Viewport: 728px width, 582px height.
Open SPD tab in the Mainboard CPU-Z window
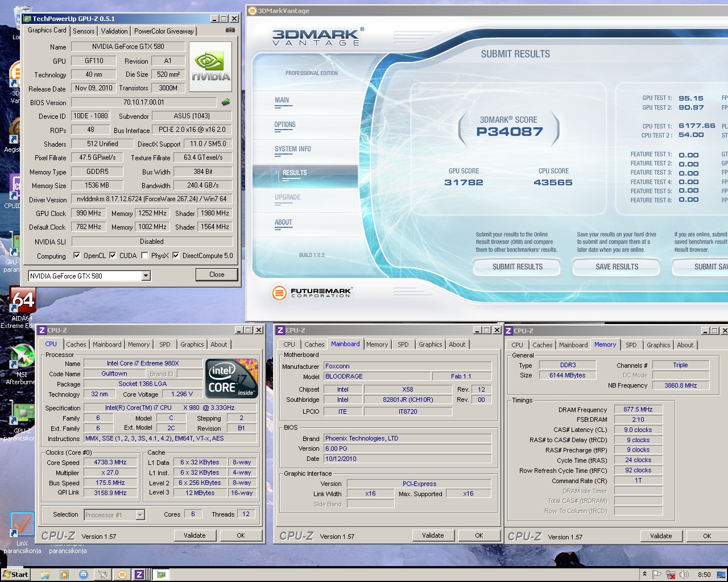pos(403,344)
